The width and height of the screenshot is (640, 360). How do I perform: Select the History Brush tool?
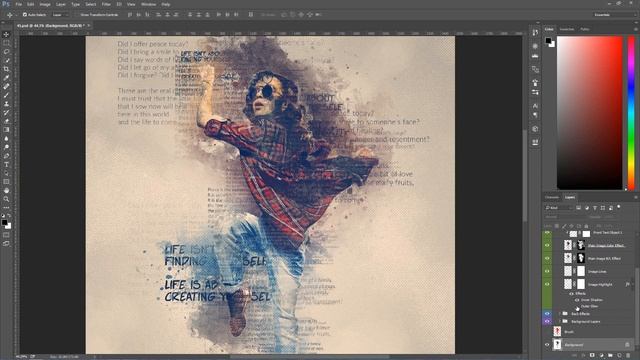click(6, 112)
